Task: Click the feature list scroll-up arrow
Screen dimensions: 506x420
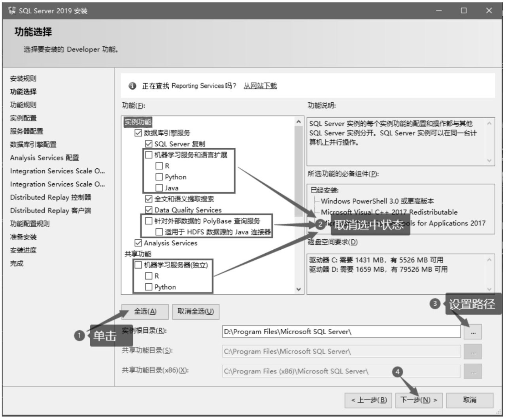Action: [x=299, y=122]
